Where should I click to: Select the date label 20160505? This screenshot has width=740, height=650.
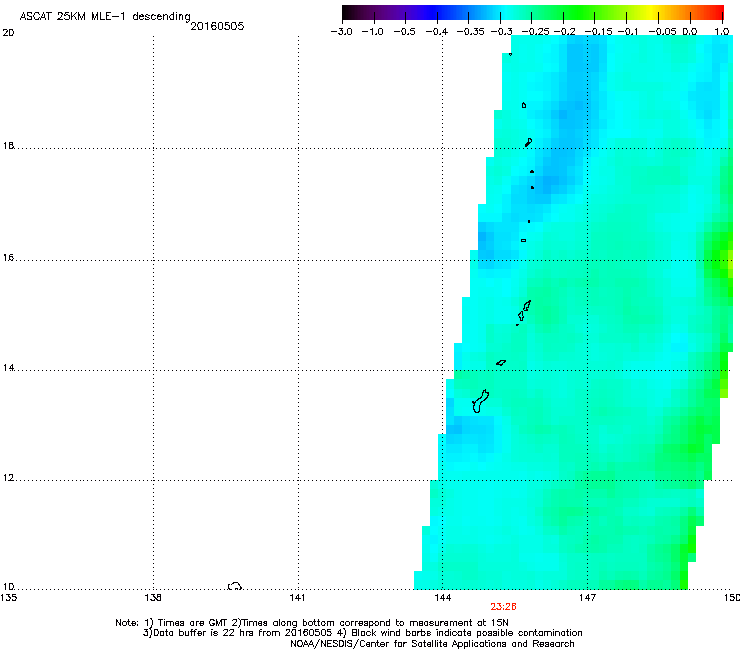tap(217, 26)
